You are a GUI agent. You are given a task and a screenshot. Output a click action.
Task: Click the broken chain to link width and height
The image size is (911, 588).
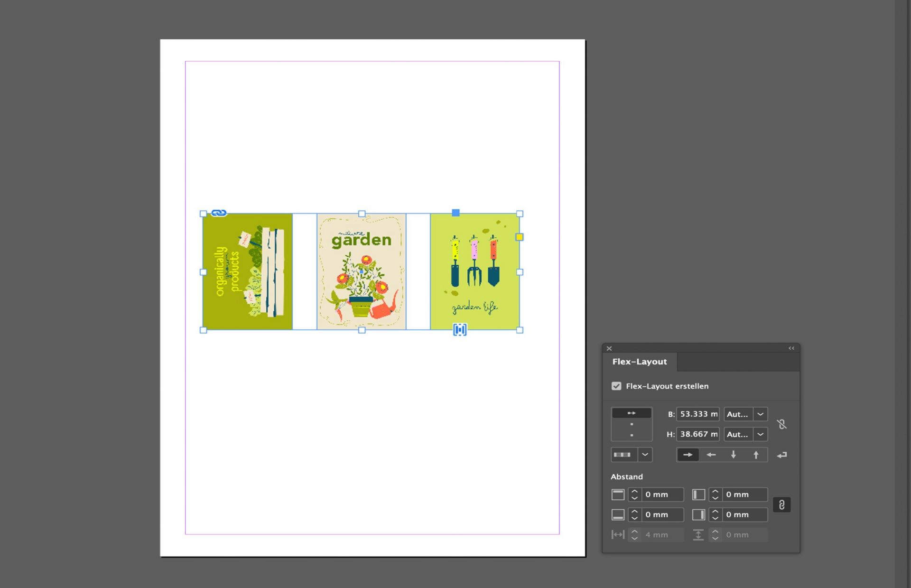coord(781,424)
